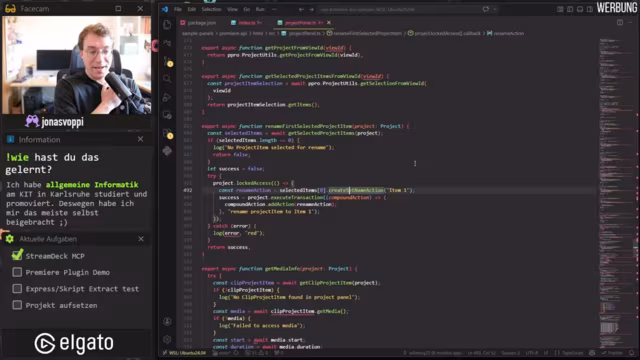Check Express/Skript Extract test task
Viewport: 640px width, 360px height.
17,289
